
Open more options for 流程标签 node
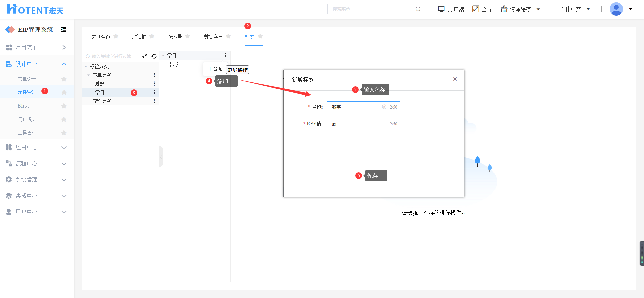coord(154,101)
